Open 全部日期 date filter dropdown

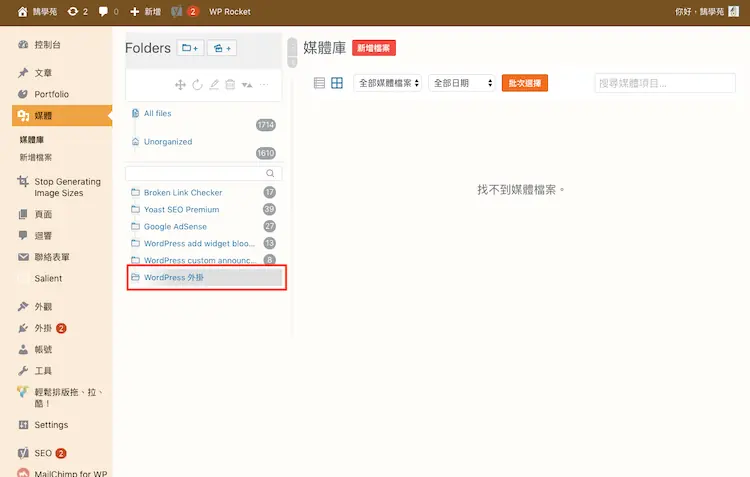point(462,83)
